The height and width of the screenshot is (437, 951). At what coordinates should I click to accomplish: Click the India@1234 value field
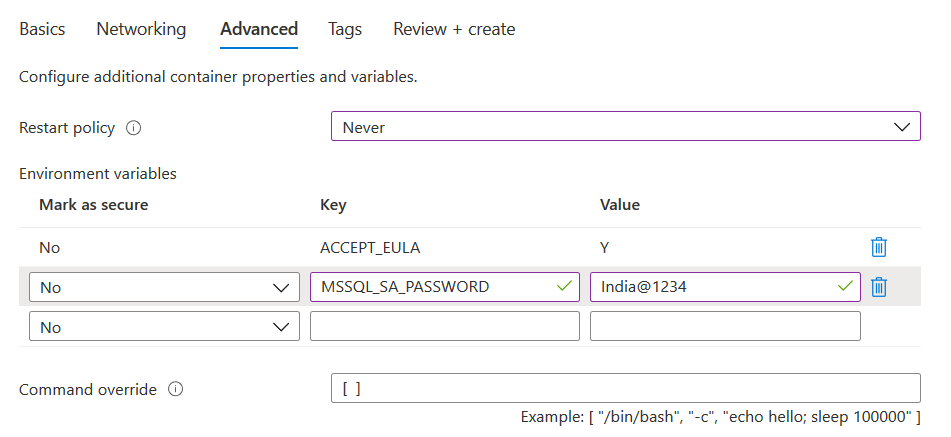[714, 287]
